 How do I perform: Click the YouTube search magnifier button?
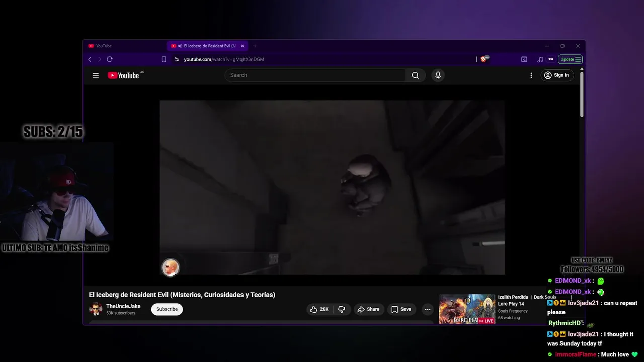[x=415, y=75]
